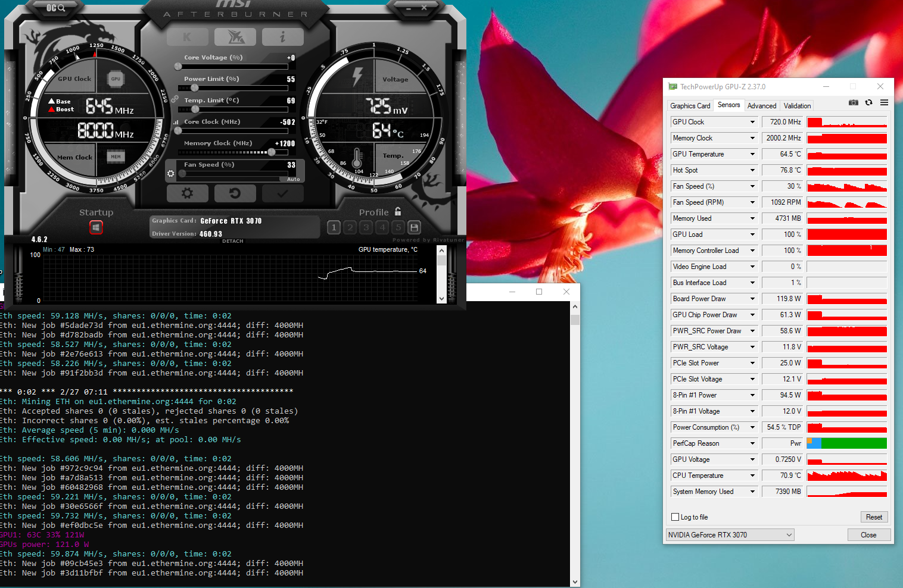Click the PerfCap Reason color bar

(846, 443)
